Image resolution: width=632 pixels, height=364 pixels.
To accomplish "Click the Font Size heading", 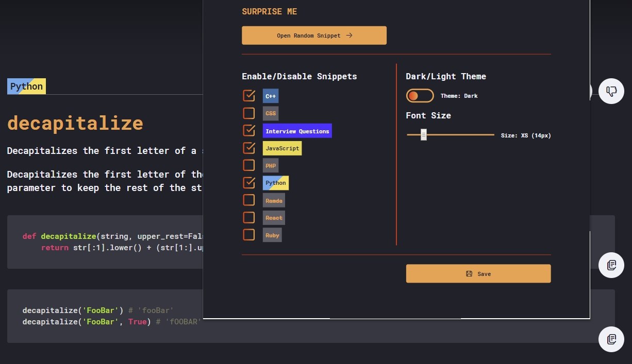I will point(428,115).
